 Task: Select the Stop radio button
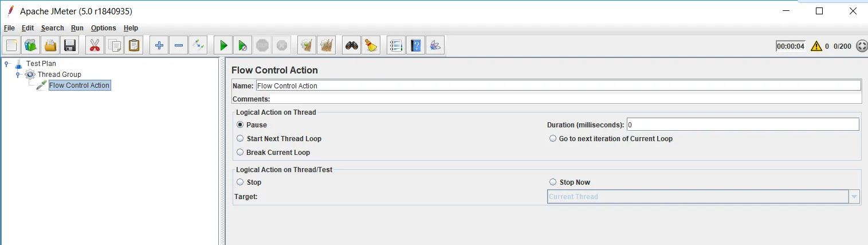(x=240, y=182)
